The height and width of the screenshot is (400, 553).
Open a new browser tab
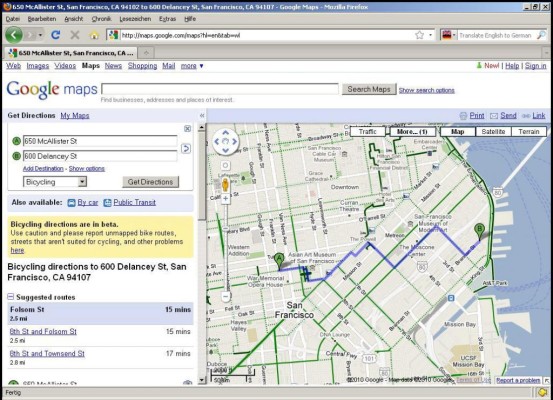pos(146,53)
